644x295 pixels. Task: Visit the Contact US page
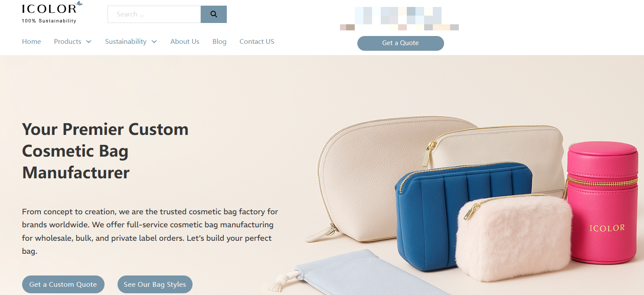point(257,42)
